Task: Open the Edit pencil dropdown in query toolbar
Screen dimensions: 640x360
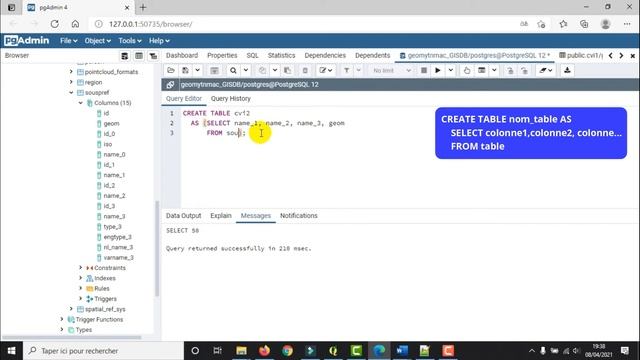Action: pyautogui.click(x=325, y=71)
